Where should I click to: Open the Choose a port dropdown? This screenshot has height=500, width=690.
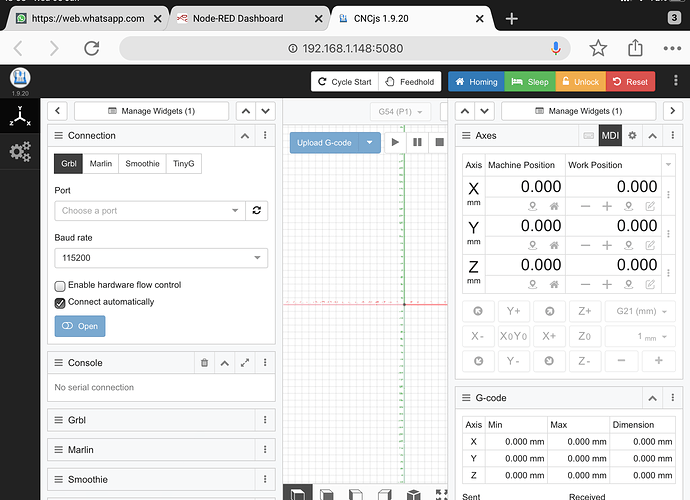pos(150,210)
